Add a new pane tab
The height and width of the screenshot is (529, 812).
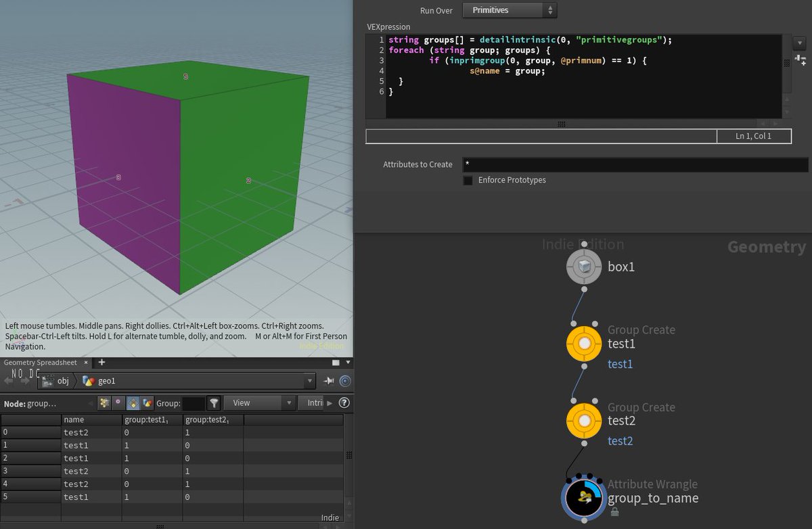101,363
